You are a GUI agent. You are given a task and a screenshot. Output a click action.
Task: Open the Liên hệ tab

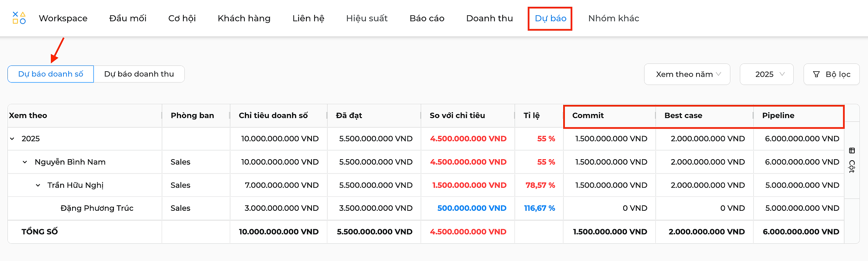pos(309,18)
